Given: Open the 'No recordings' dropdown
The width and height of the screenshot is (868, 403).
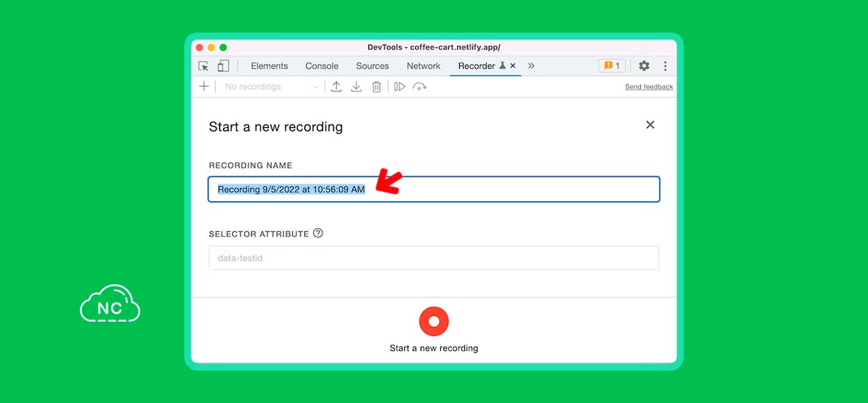Looking at the screenshot, I should coord(272,87).
